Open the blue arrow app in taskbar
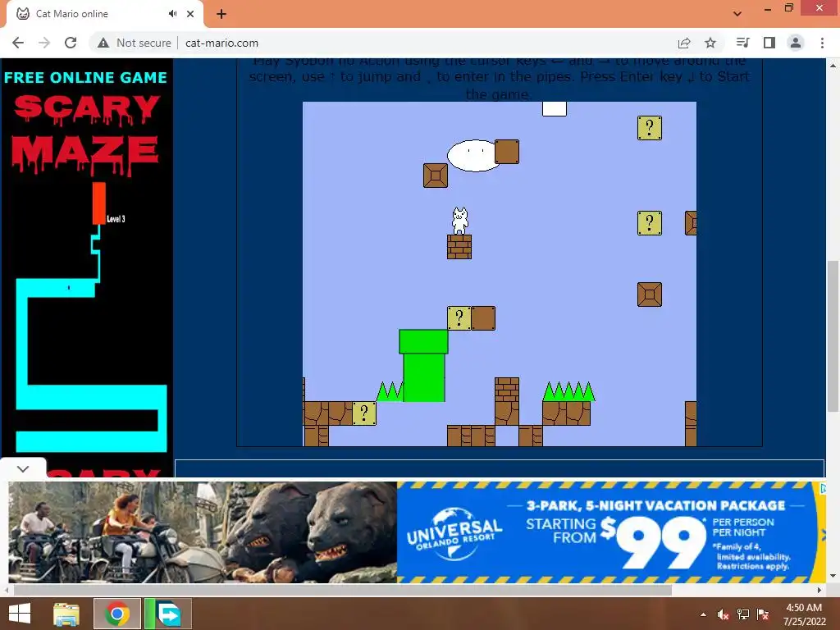Screen dimensions: 840x630 [x=167, y=614]
